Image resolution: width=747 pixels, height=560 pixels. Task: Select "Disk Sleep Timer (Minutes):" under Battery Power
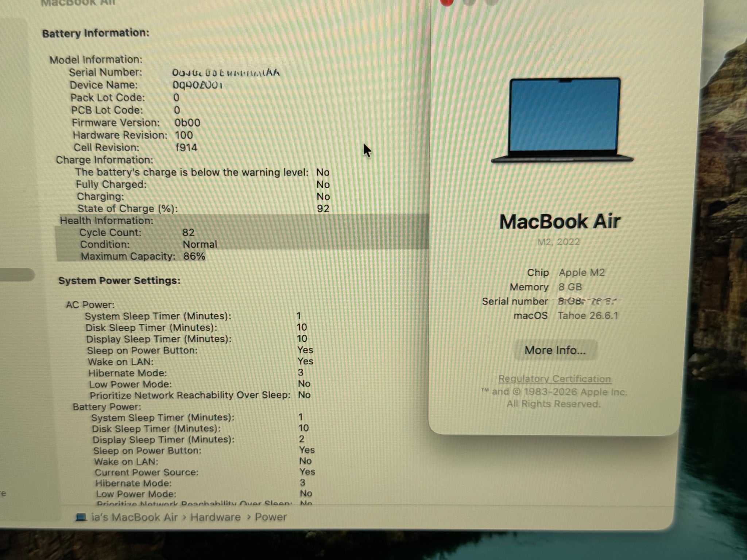pos(156,428)
